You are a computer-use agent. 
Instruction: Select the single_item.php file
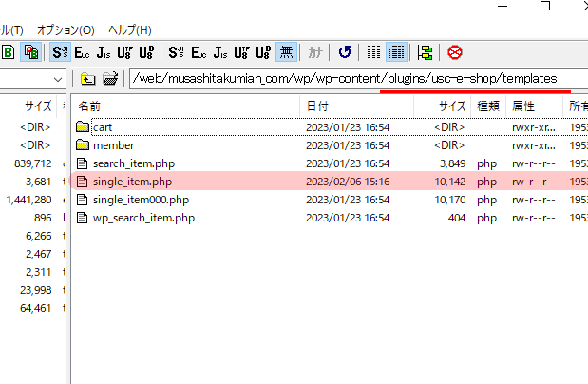132,181
